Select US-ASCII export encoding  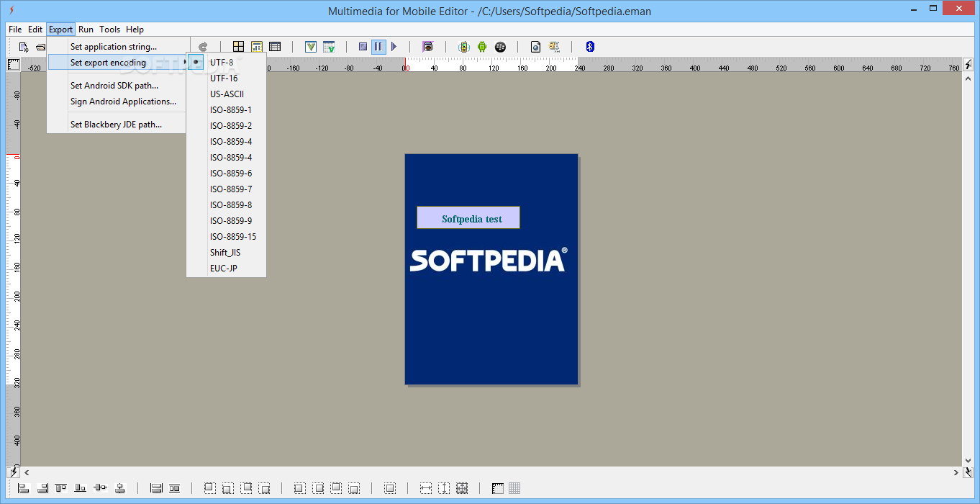coord(227,94)
